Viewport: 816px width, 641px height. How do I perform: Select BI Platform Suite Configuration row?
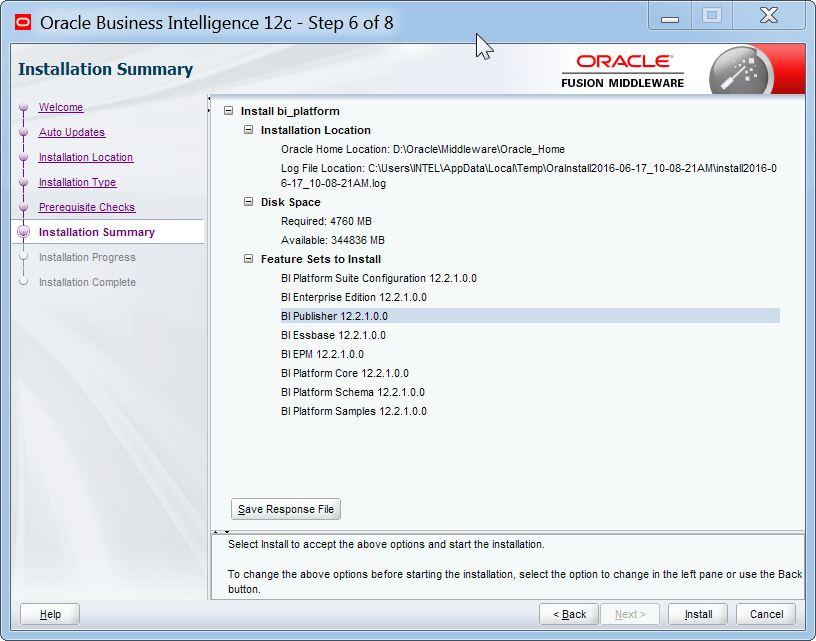click(379, 278)
